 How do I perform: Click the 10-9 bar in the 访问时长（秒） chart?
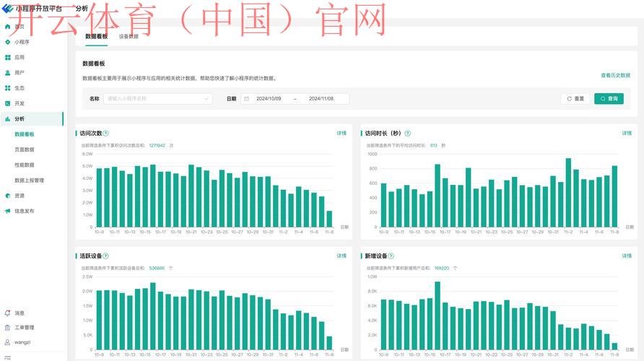pos(383,205)
